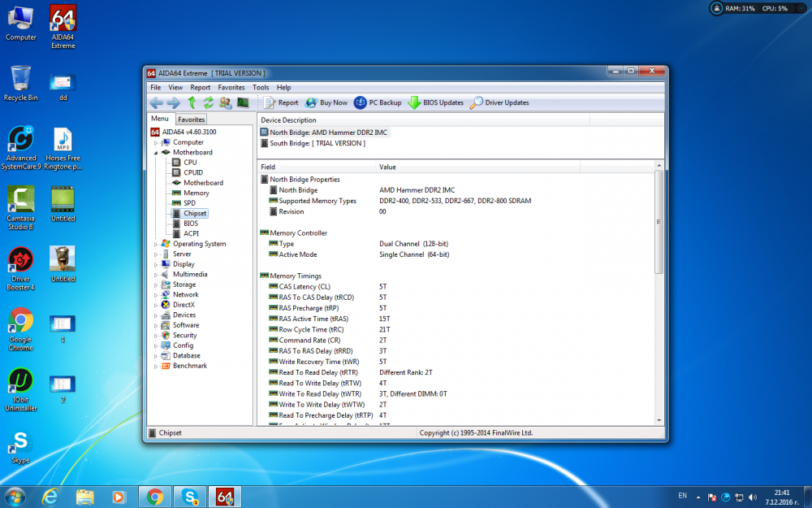Expand the Display tree node

coord(155,264)
